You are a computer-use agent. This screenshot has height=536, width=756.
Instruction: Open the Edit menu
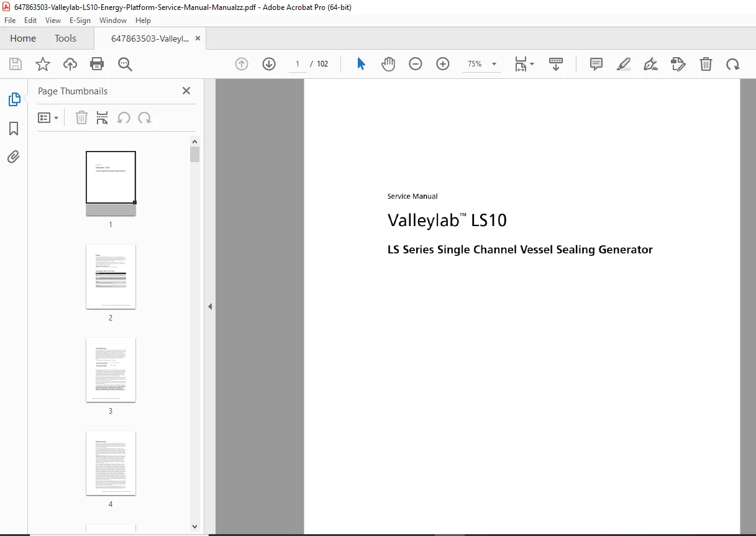pyautogui.click(x=30, y=20)
